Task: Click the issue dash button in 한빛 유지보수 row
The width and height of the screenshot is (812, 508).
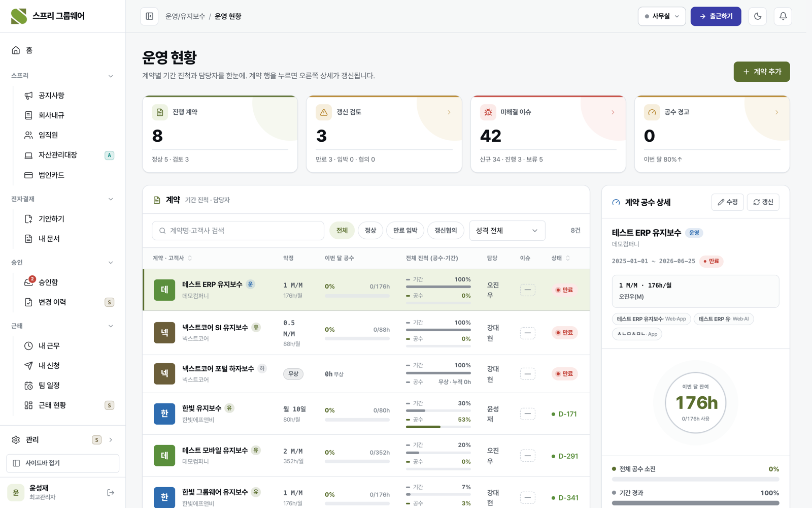Action: coord(527,414)
